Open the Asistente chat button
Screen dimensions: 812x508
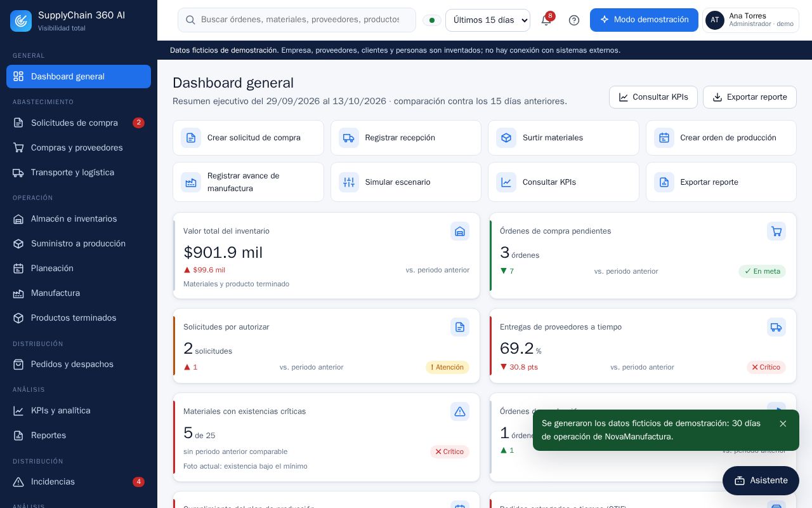click(761, 481)
